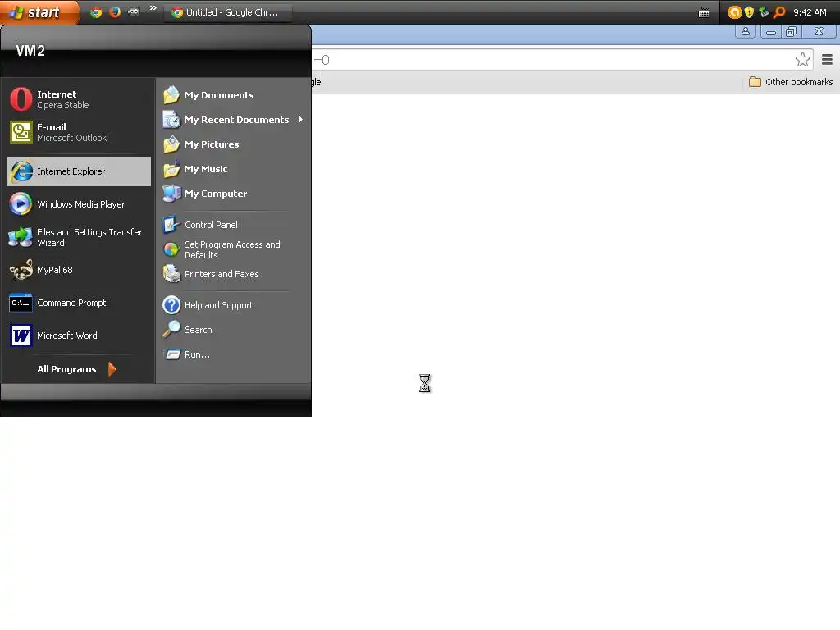840x630 pixels.
Task: Open Microsoft Outlook E-mail shortcut
Action: (x=78, y=132)
